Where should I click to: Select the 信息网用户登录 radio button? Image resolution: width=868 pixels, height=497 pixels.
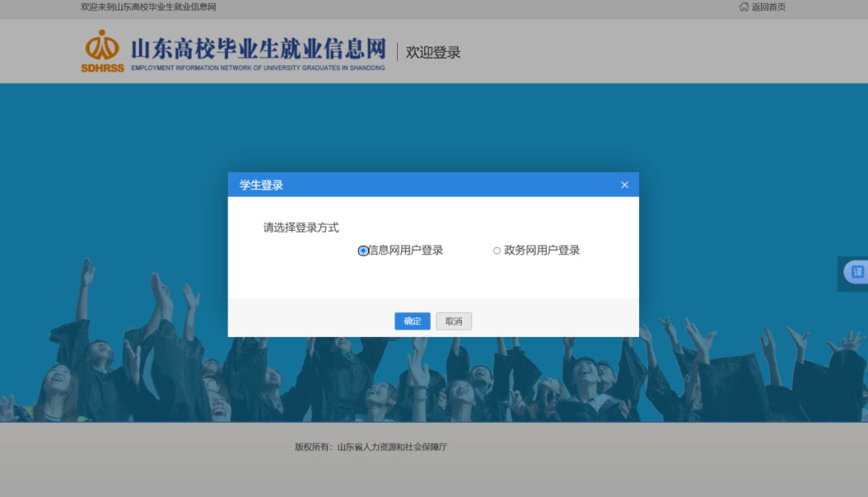[363, 251]
